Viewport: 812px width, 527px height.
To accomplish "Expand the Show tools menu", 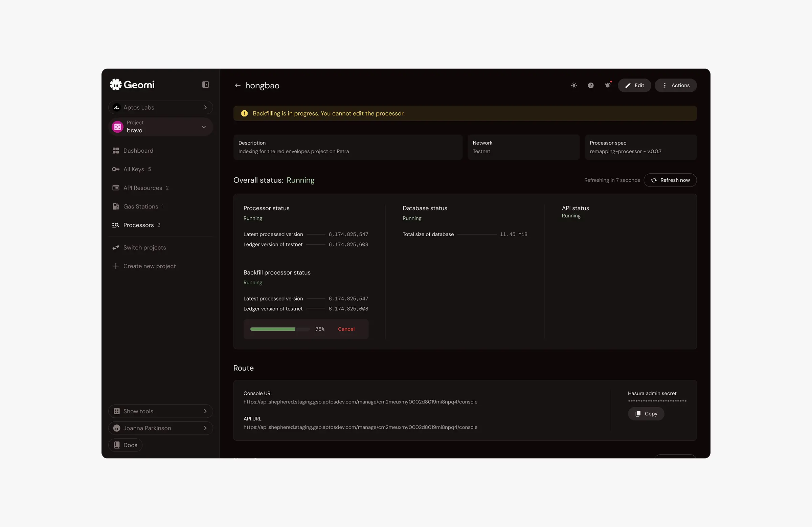I will 160,411.
